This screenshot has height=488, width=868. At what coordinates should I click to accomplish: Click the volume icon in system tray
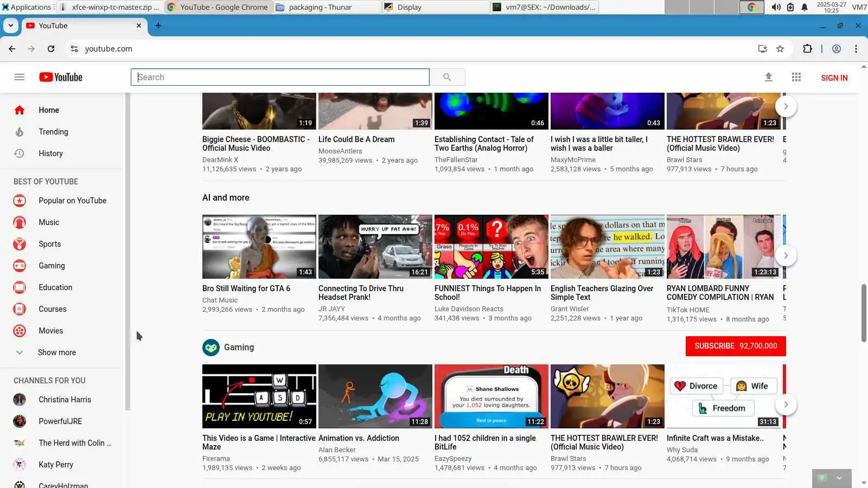point(776,7)
